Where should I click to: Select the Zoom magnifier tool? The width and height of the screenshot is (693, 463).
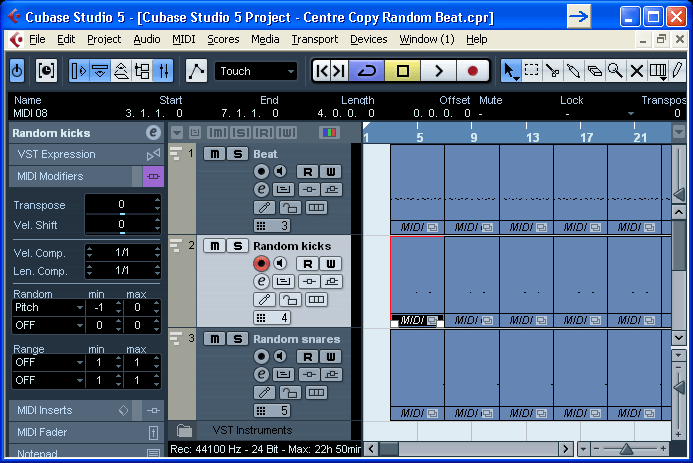coord(615,71)
